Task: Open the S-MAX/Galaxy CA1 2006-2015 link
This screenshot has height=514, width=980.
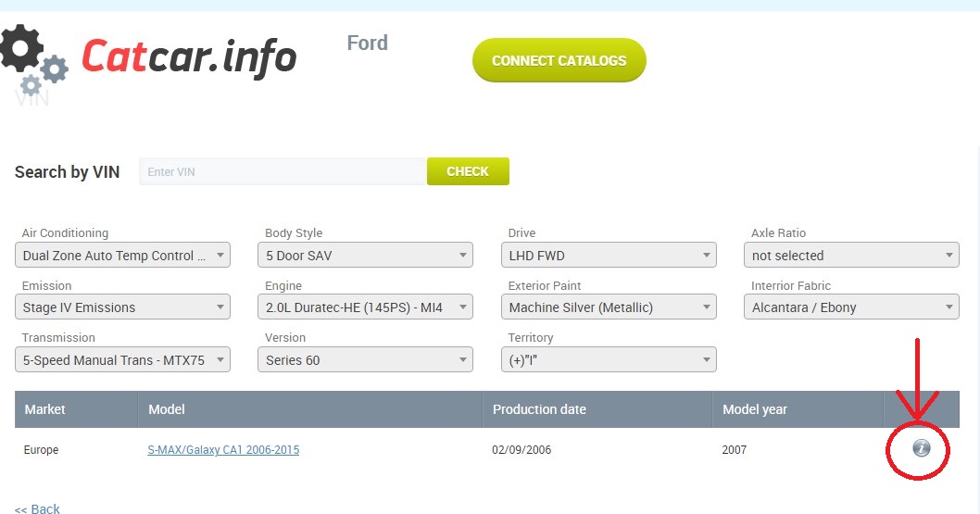Action: (x=223, y=450)
